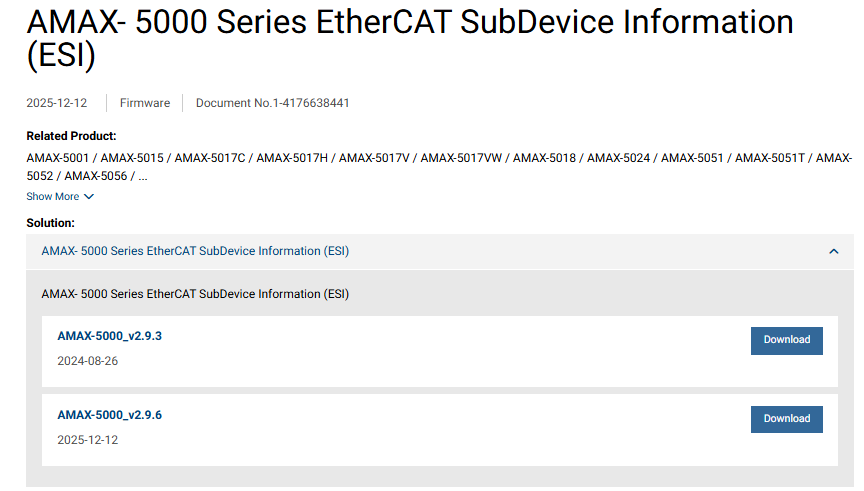This screenshot has height=491, width=864.
Task: Click the Firmware category label
Action: coord(145,103)
